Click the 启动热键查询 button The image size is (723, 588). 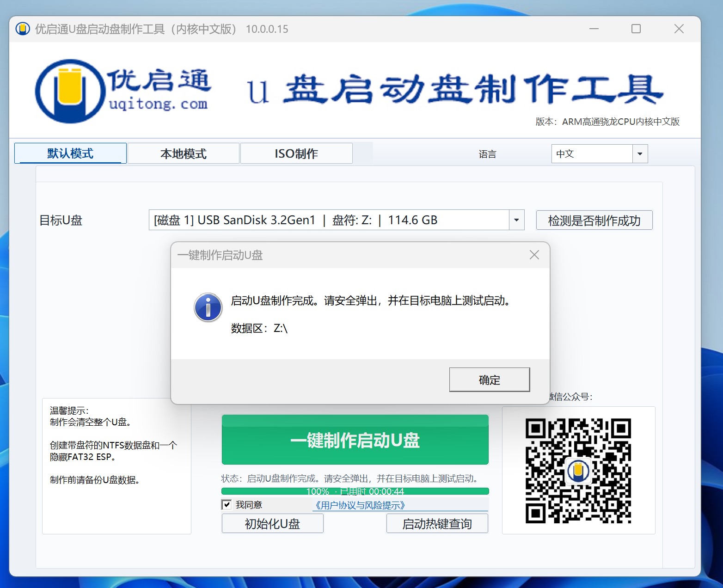coord(437,524)
